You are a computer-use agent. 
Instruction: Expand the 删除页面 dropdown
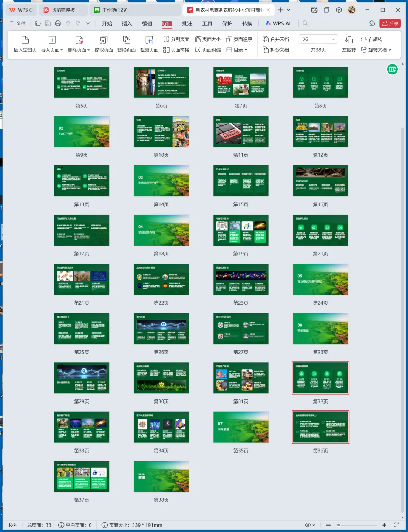[x=88, y=50]
